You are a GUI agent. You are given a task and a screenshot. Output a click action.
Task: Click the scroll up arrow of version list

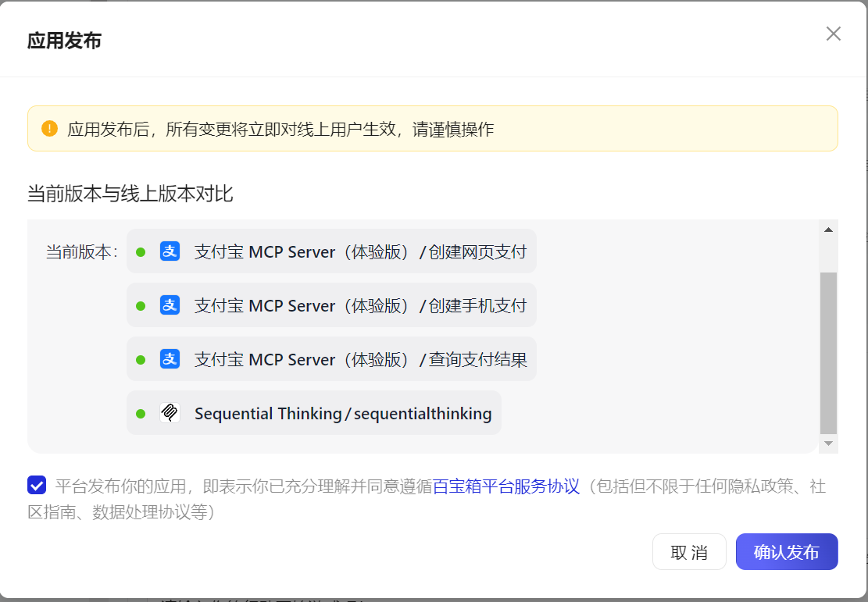click(828, 230)
